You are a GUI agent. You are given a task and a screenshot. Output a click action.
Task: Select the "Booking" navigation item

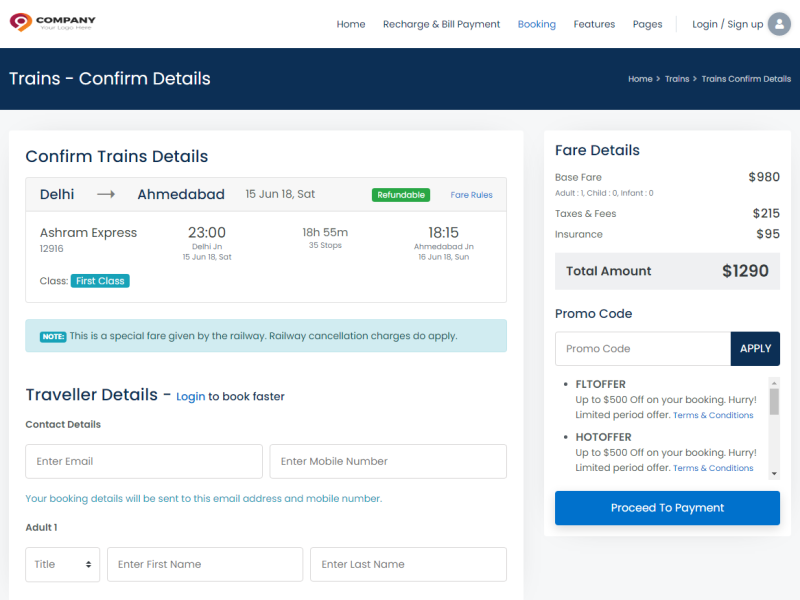[536, 24]
